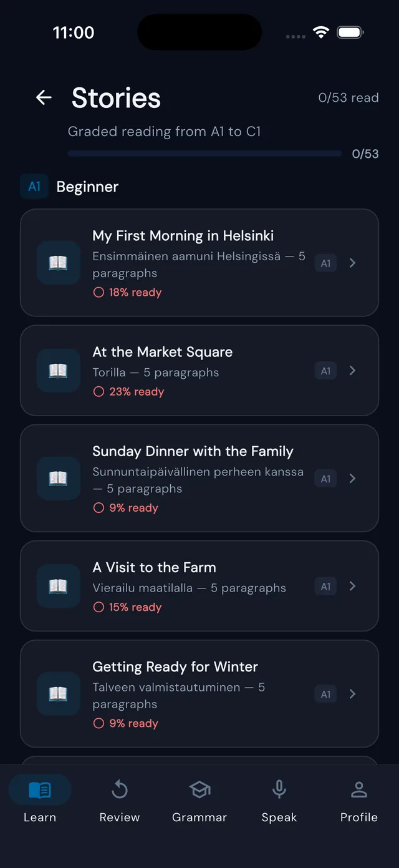Open book icon for Getting Ready for Winter
Screen dimensions: 399x868
[59, 694]
